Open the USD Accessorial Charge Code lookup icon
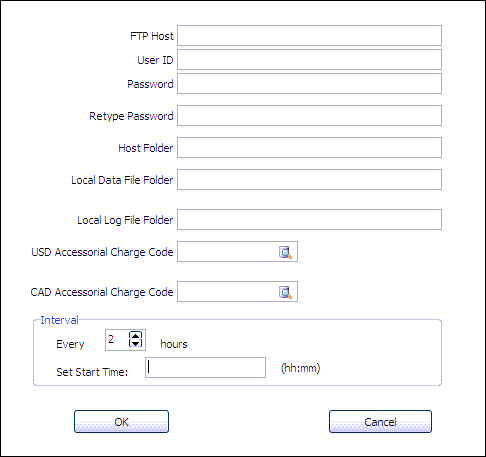Image resolution: width=486 pixels, height=457 pixels. (x=285, y=252)
